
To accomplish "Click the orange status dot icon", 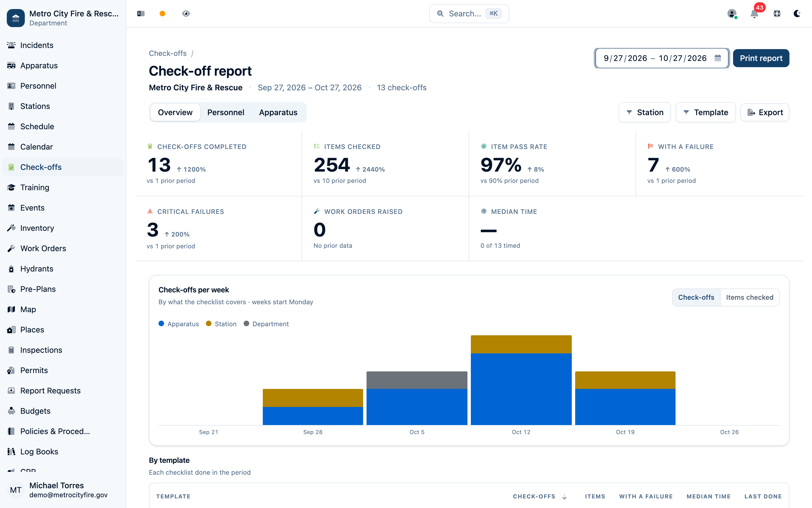I will (162, 14).
